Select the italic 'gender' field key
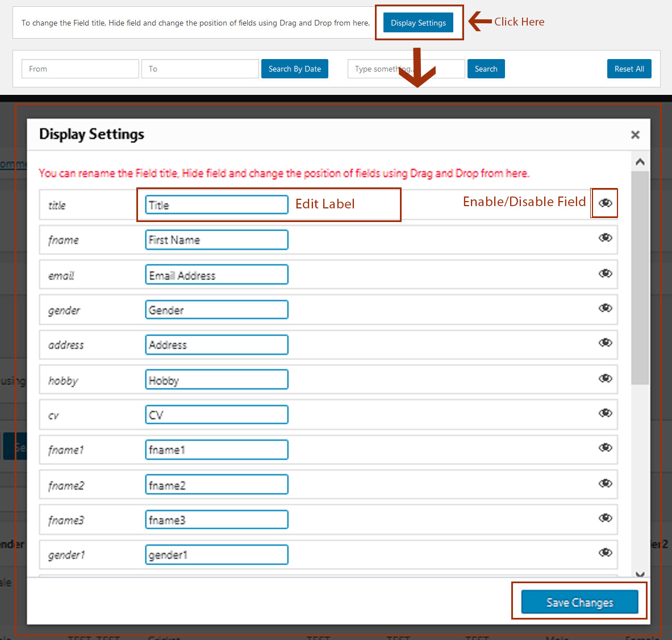Screen dimensions: 672x640 pyautogui.click(x=64, y=311)
